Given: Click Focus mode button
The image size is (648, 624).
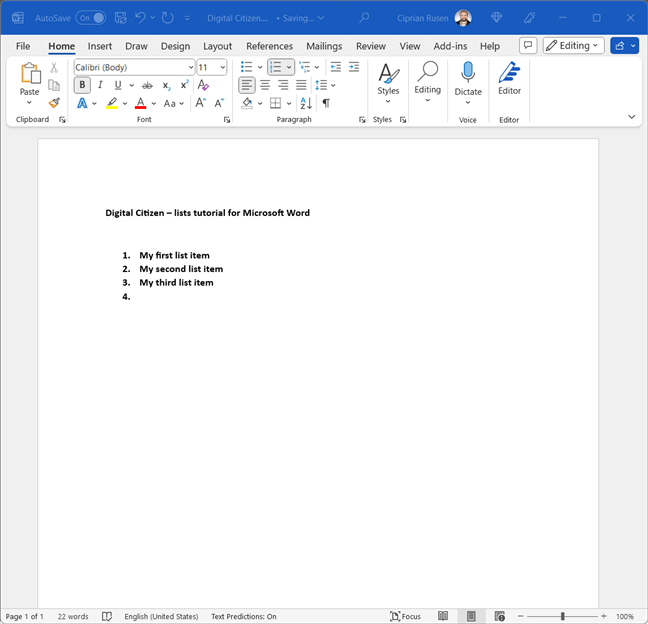Looking at the screenshot, I should click(405, 616).
